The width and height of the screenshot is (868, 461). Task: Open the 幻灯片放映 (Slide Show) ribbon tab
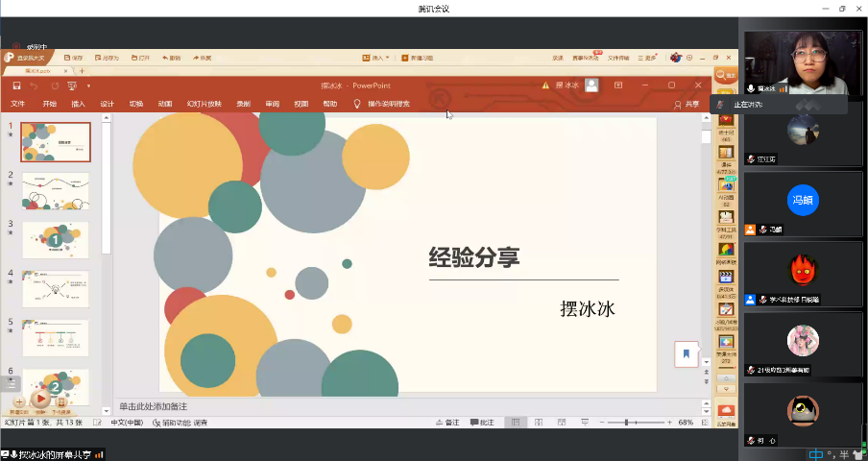coord(204,104)
